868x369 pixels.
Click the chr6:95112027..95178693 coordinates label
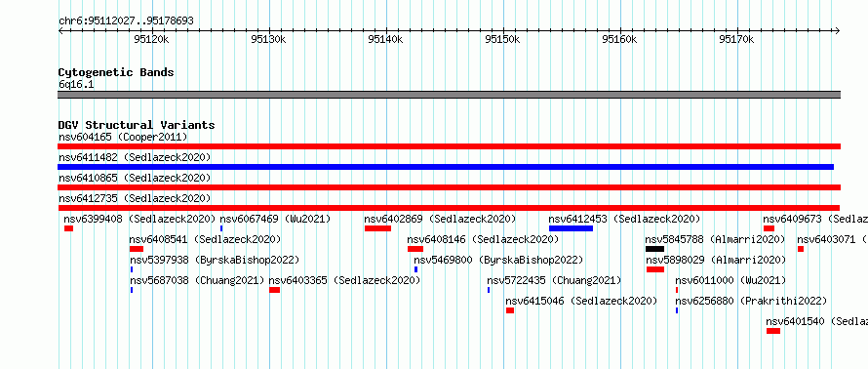click(126, 21)
